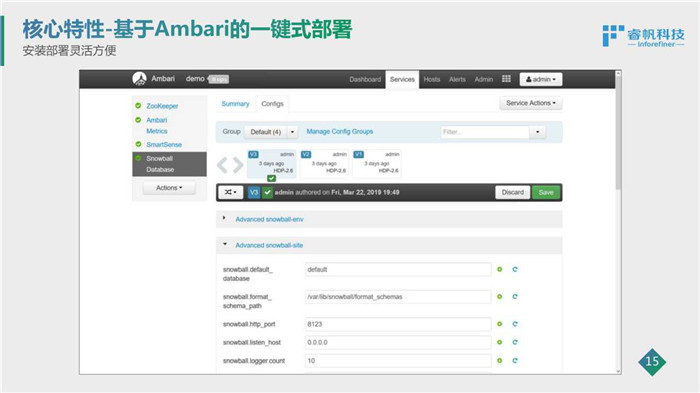This screenshot has width=700, height=393.
Task: Open the grid views icon in navbar
Action: (x=506, y=79)
